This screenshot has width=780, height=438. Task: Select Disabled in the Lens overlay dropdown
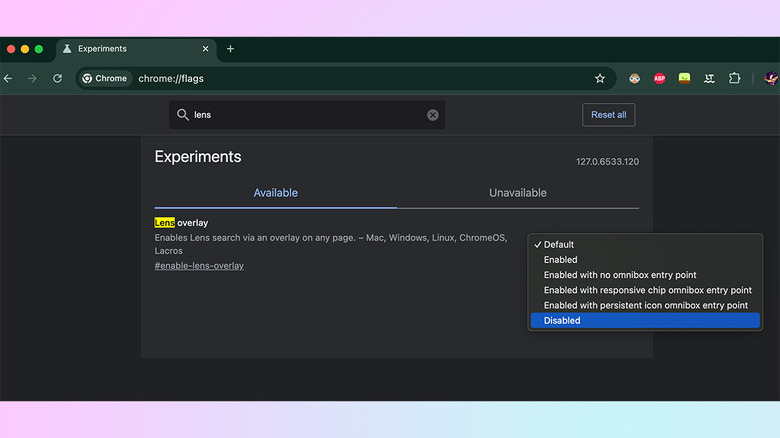pyautogui.click(x=562, y=321)
